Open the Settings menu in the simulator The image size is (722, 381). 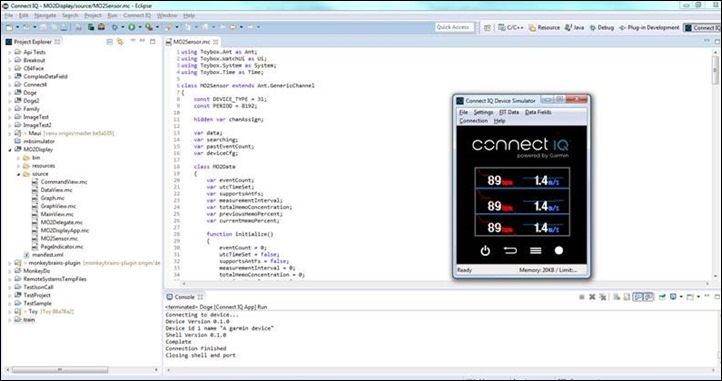483,112
